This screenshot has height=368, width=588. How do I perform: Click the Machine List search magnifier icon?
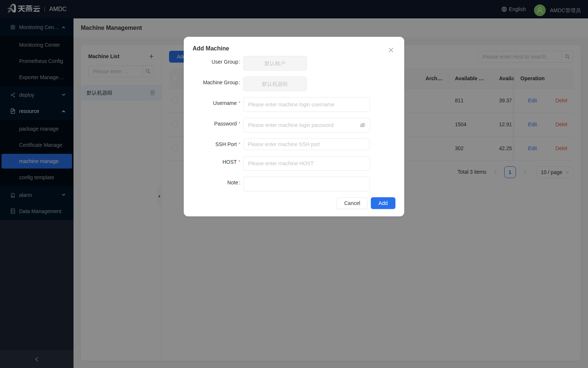[x=148, y=71]
